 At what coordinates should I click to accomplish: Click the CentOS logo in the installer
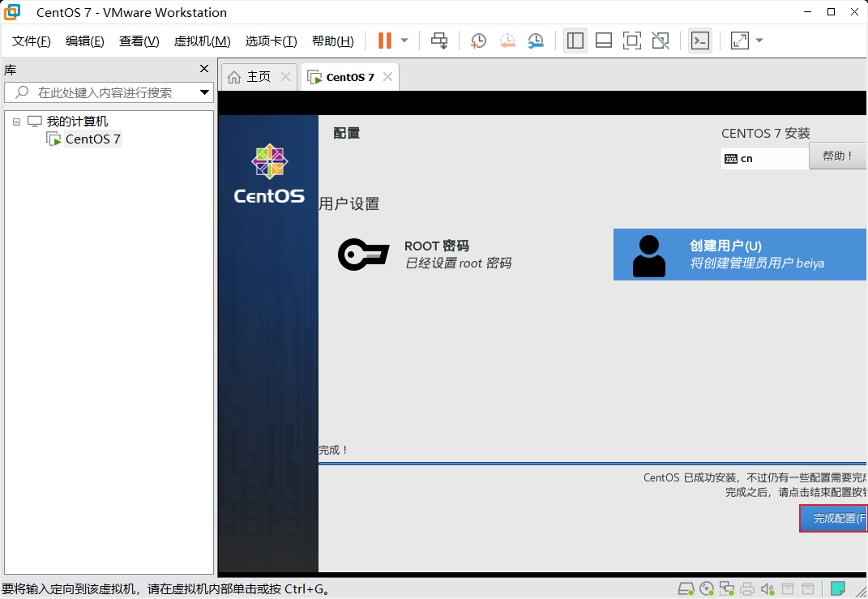coord(269,173)
